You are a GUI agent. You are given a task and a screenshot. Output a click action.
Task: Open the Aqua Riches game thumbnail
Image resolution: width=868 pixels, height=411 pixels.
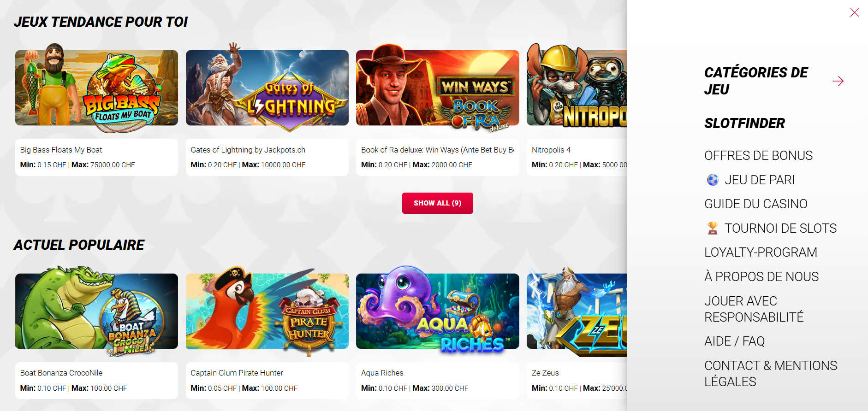coord(437,311)
